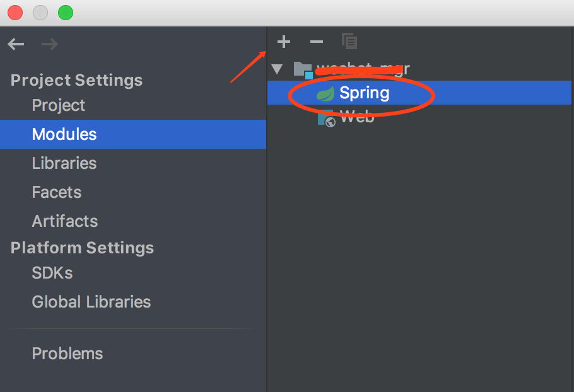Switch to the Libraries section

64,163
